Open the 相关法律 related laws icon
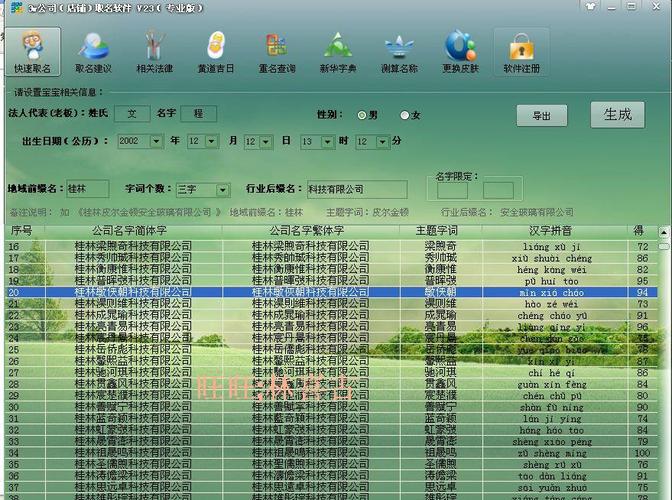 pos(154,51)
